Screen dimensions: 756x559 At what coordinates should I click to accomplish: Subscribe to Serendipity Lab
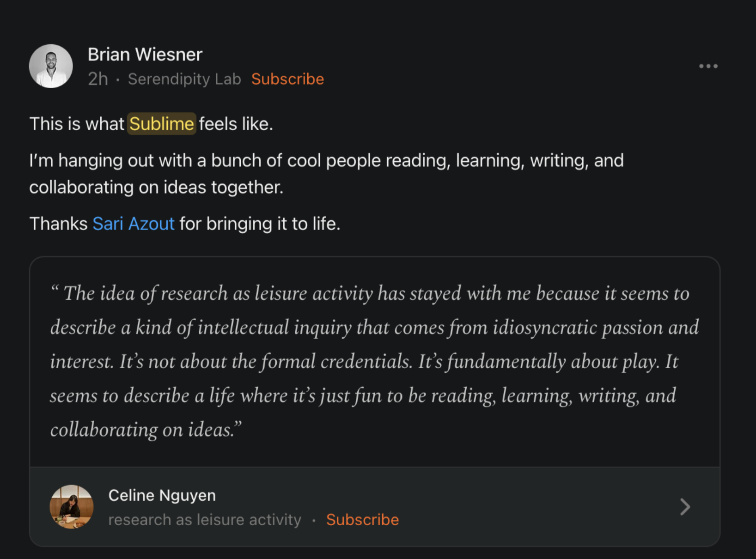[287, 79]
